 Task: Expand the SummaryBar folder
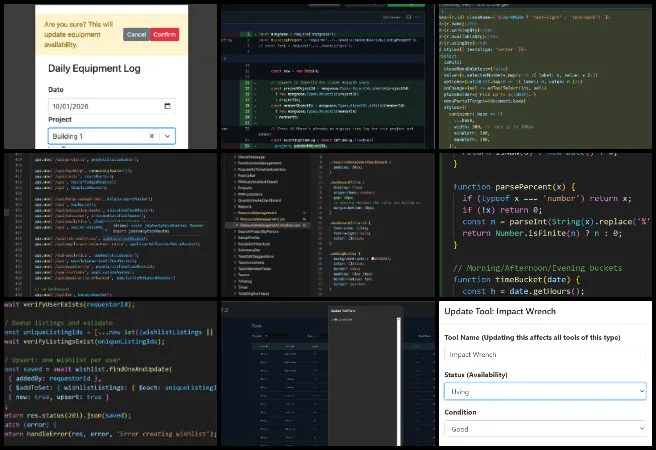coord(249,250)
